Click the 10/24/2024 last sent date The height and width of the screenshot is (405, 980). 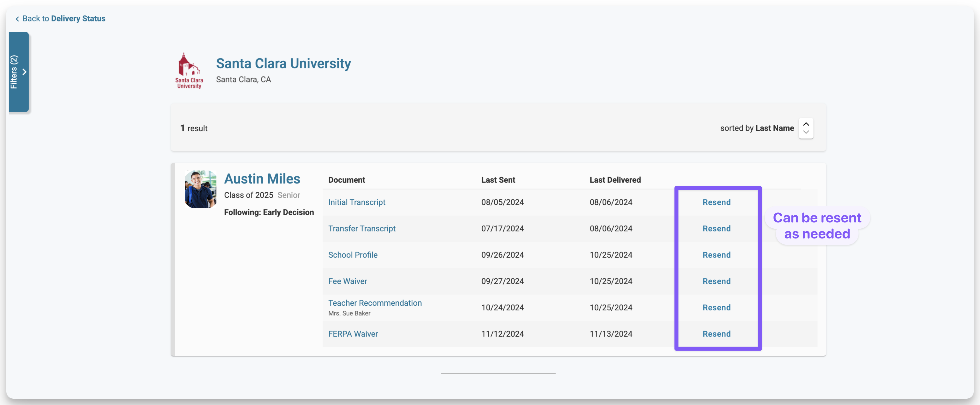[x=503, y=307]
